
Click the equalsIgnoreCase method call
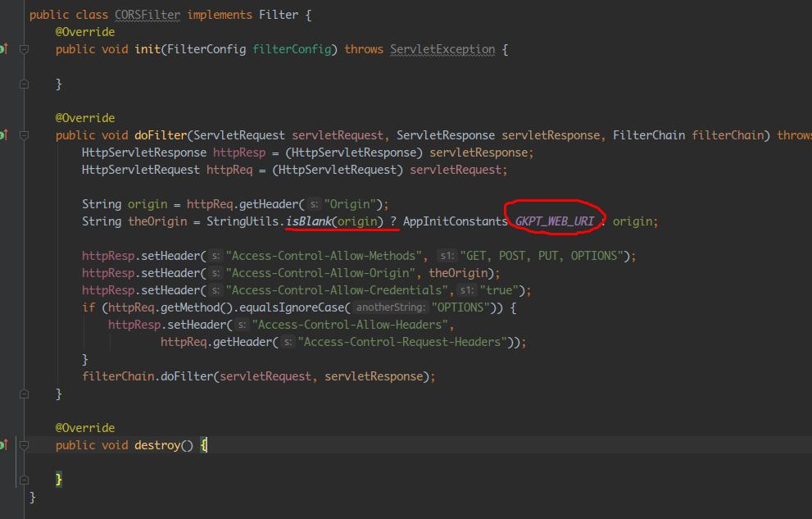(x=292, y=307)
